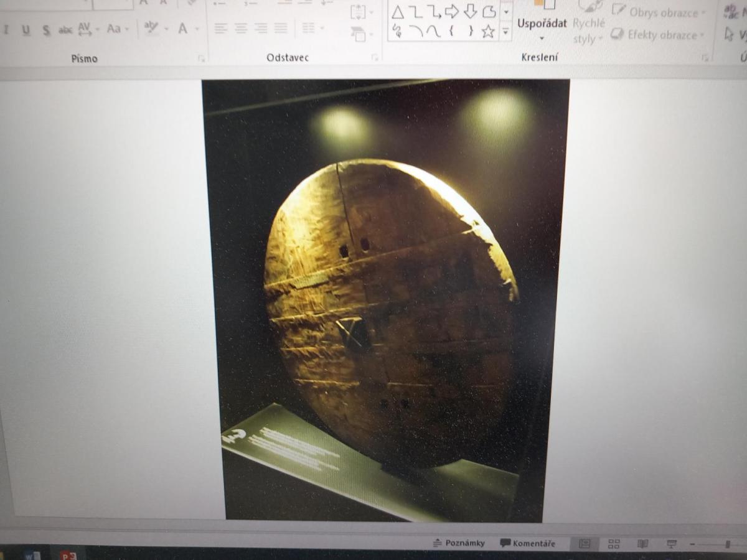Open the Efekty obrazce dropdown

pos(658,34)
